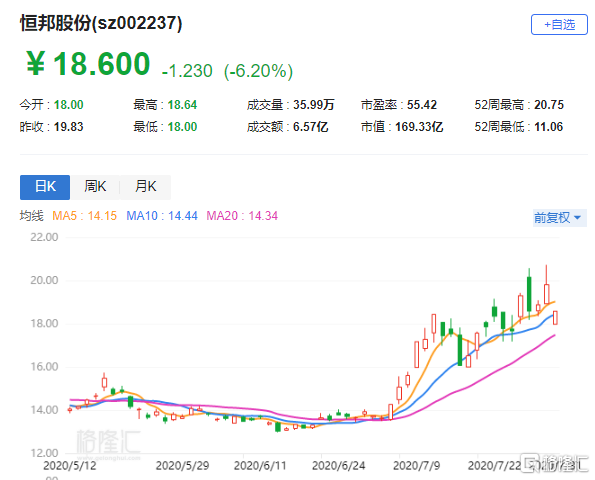
Task: Click 市值 value 169.33亿
Action: (419, 127)
